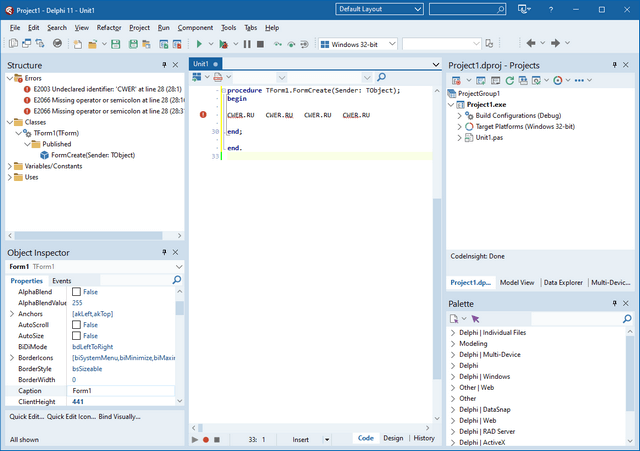The image size is (640, 451).
Task: Switch to the Design tab
Action: [x=393, y=439]
